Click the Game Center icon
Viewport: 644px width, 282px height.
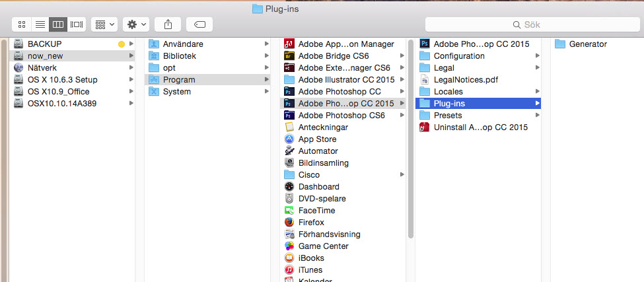(289, 246)
